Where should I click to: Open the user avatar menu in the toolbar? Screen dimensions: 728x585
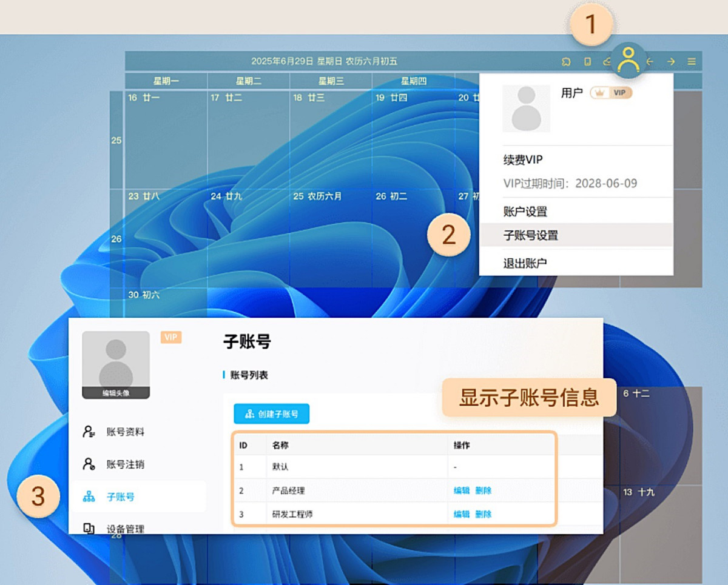click(x=628, y=61)
